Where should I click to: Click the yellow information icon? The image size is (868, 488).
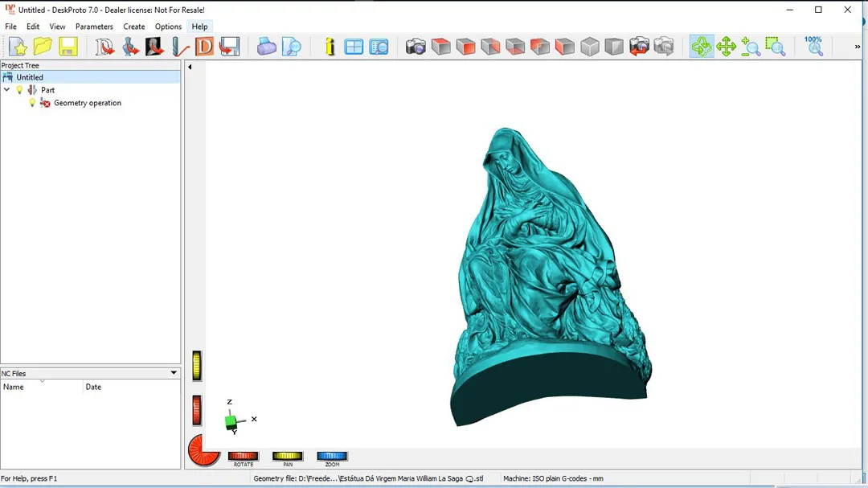(x=330, y=47)
